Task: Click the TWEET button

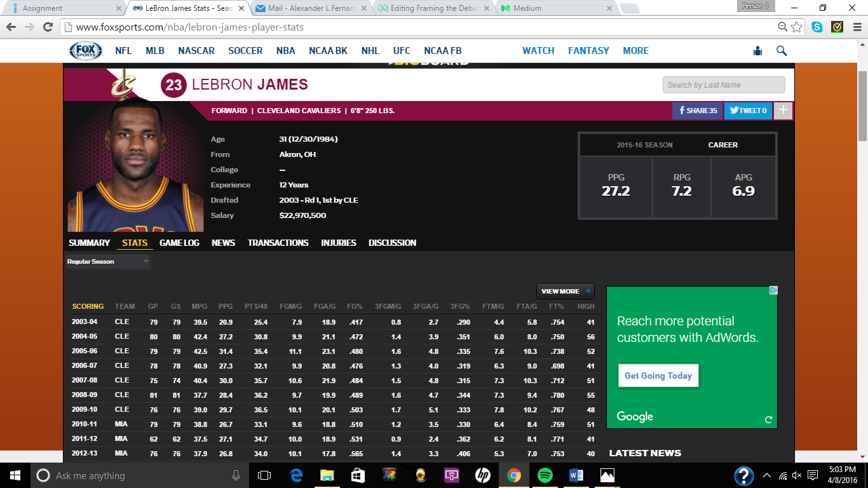Action: tap(748, 111)
